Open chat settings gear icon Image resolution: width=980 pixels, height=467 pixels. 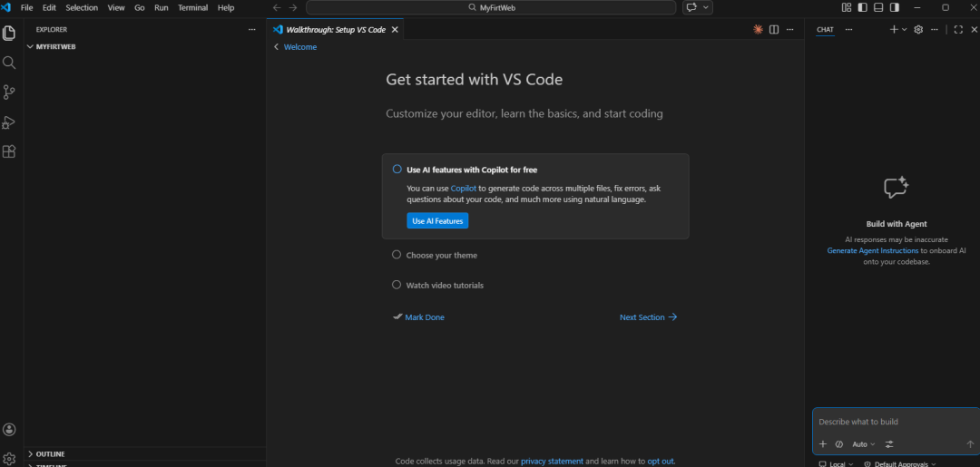coord(918,30)
